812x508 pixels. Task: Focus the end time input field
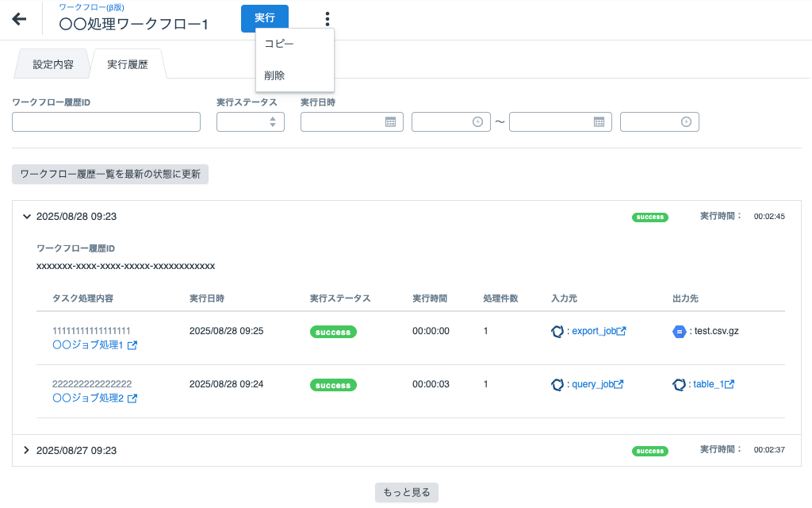tap(660, 121)
